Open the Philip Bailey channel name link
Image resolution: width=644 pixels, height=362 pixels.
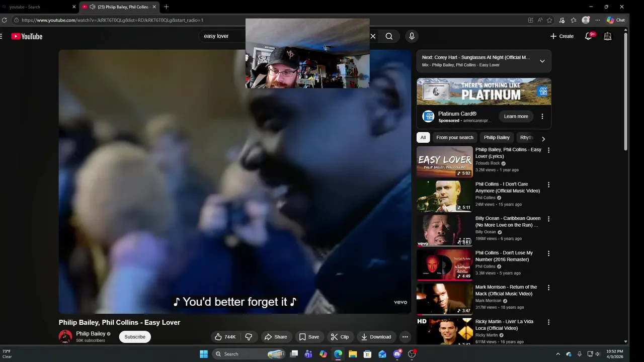click(91, 333)
